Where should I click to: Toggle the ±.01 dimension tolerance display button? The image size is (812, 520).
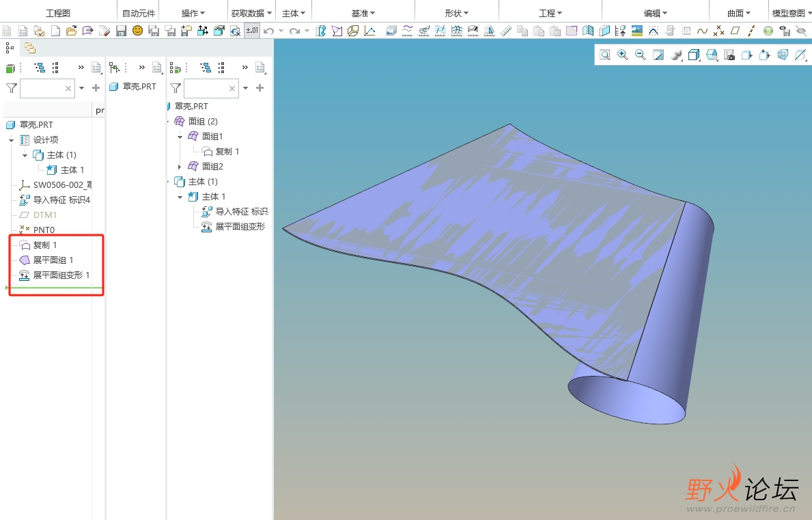click(x=251, y=31)
